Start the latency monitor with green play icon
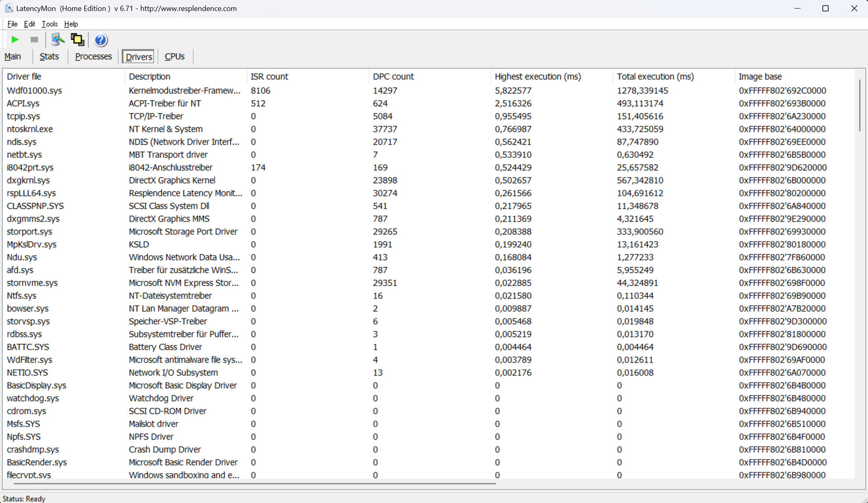Image resolution: width=868 pixels, height=503 pixels. tap(15, 40)
